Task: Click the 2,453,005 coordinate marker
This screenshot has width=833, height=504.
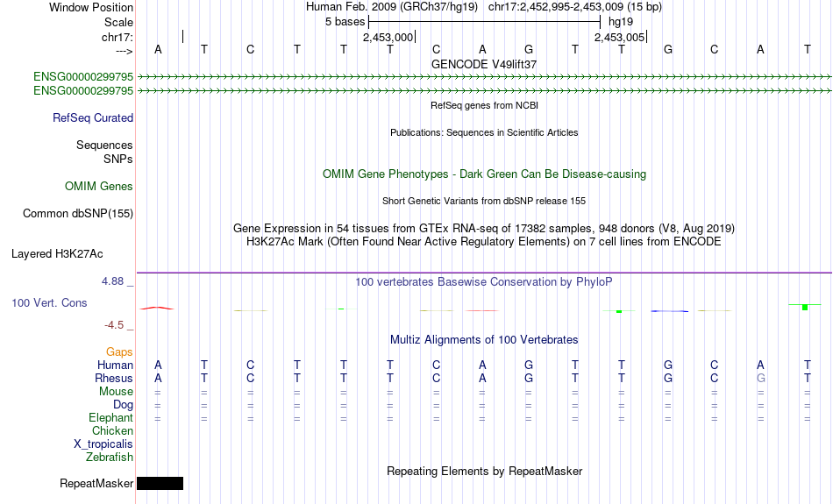Action: pos(619,37)
